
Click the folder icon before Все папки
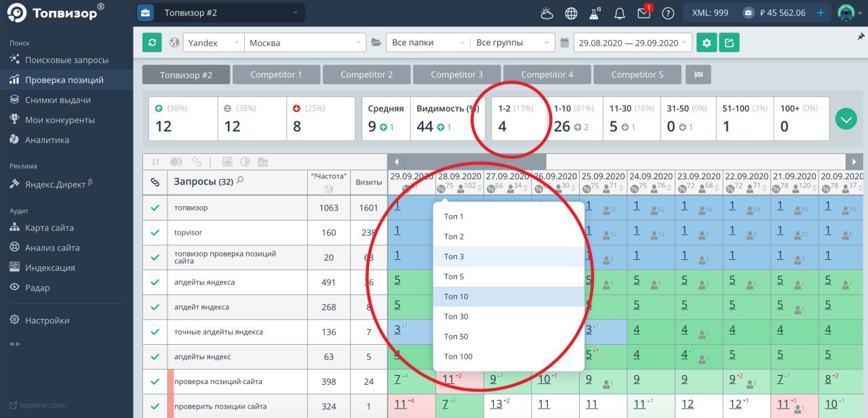click(x=376, y=43)
